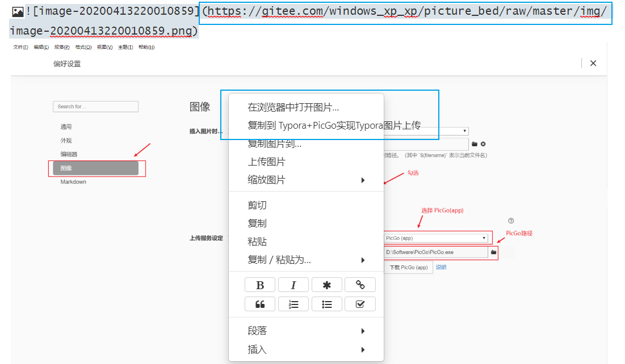Select Markdown in preferences sidebar

[x=73, y=181]
